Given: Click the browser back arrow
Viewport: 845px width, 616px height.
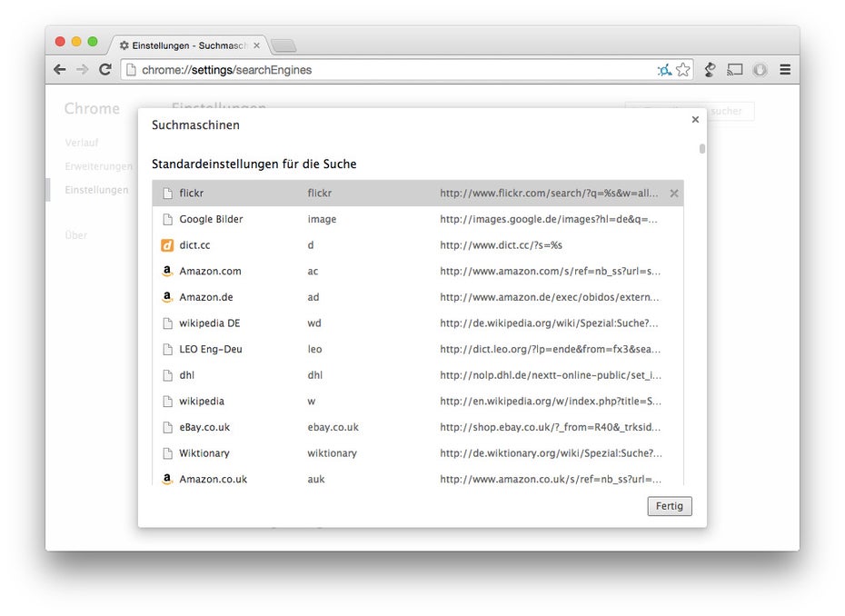Looking at the screenshot, I should click(60, 70).
